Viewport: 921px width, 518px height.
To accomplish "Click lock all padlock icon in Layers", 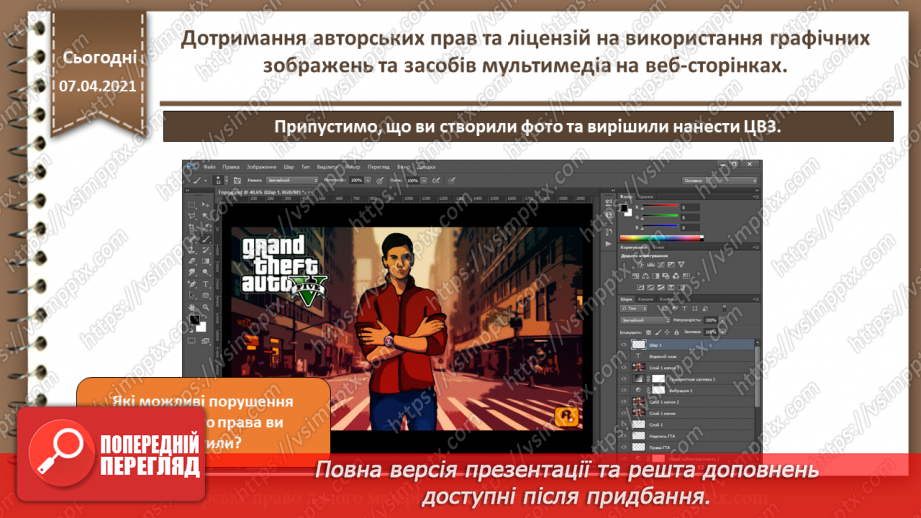I will (x=676, y=332).
